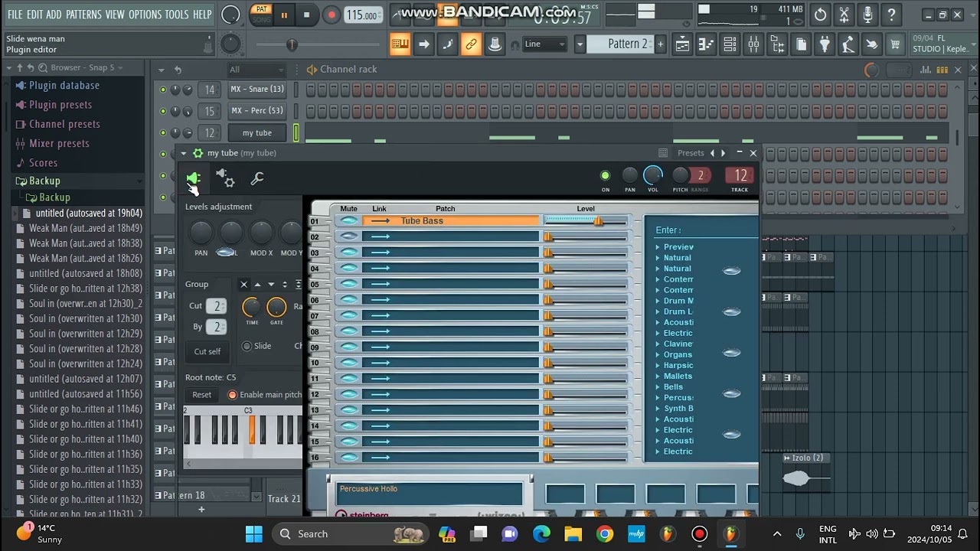Click the Presets label in plugin header
Viewport: 980px width, 551px height.
691,153
